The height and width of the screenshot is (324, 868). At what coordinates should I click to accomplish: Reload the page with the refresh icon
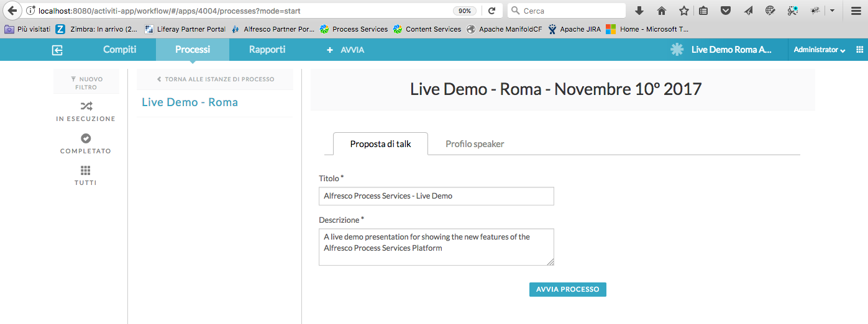[491, 11]
